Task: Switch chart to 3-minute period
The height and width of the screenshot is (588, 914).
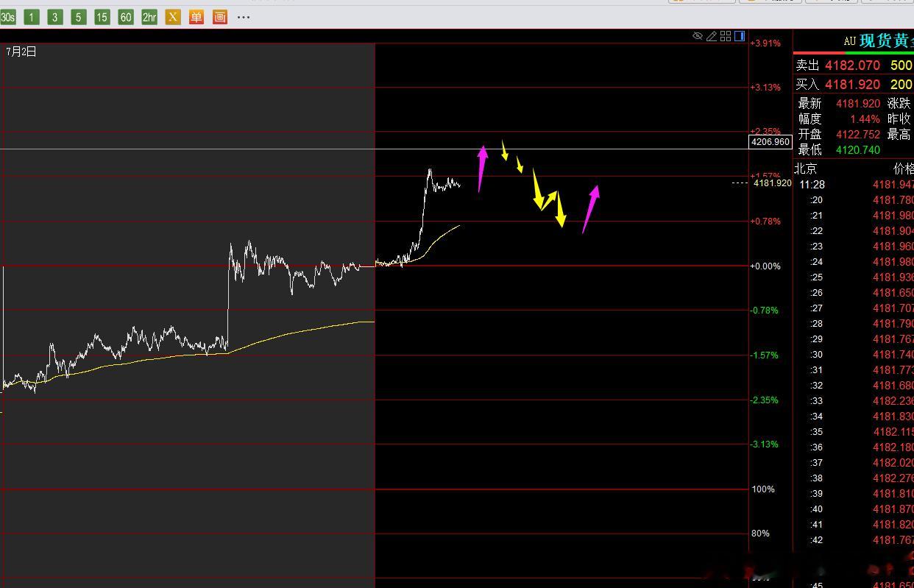Action: click(55, 17)
